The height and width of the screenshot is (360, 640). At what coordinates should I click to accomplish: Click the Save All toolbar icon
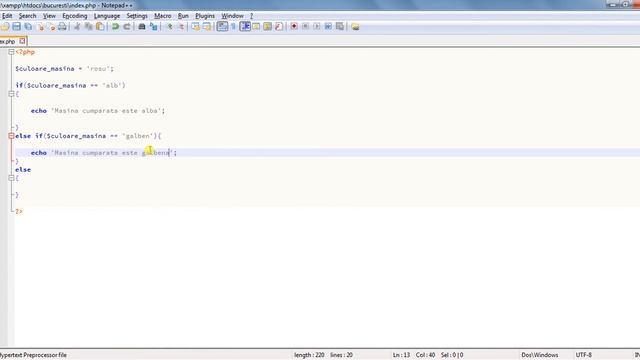[x=28, y=27]
